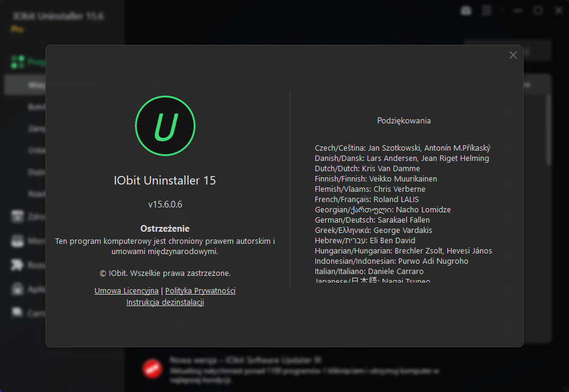Close the About dialog with the X

[x=513, y=55]
